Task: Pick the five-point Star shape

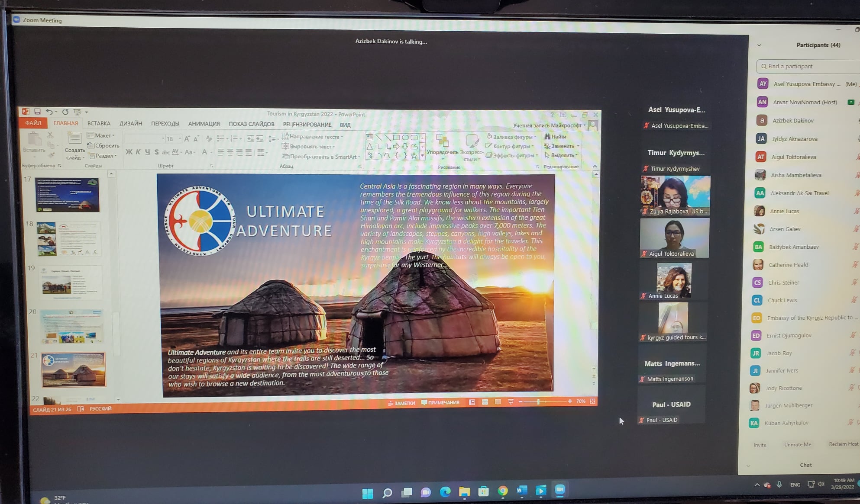Action: click(414, 156)
